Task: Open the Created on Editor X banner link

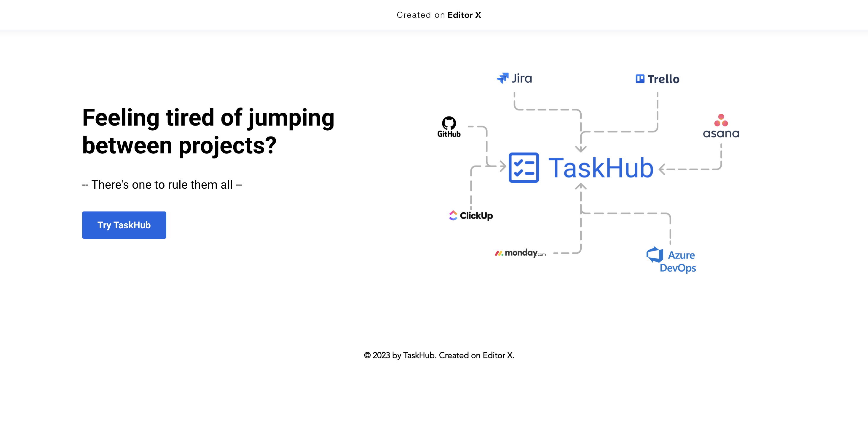Action: tap(439, 15)
